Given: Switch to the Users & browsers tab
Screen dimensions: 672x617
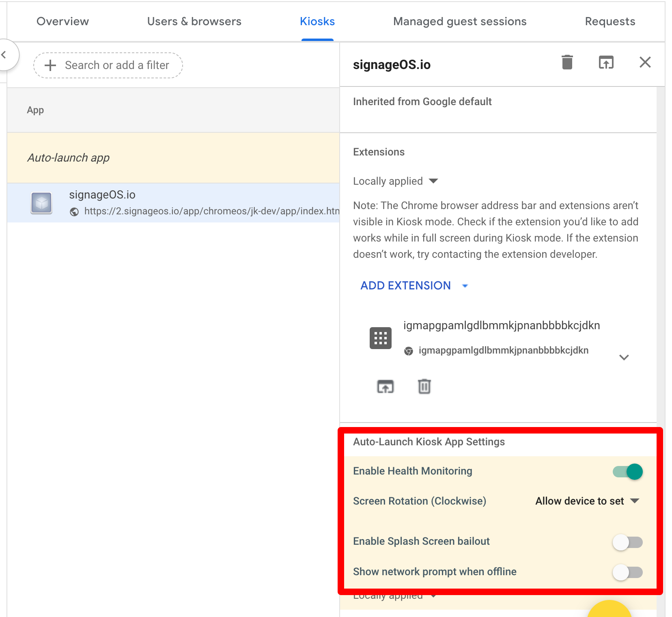Looking at the screenshot, I should coord(194,22).
